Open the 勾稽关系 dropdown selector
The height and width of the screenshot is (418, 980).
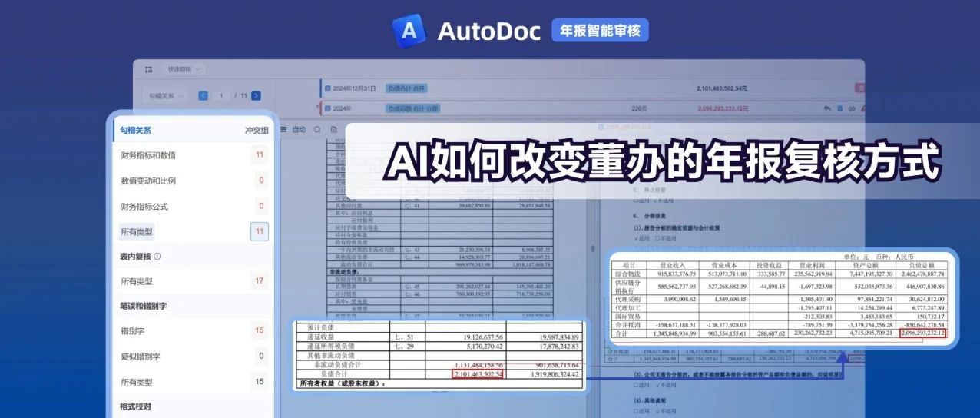click(x=166, y=96)
